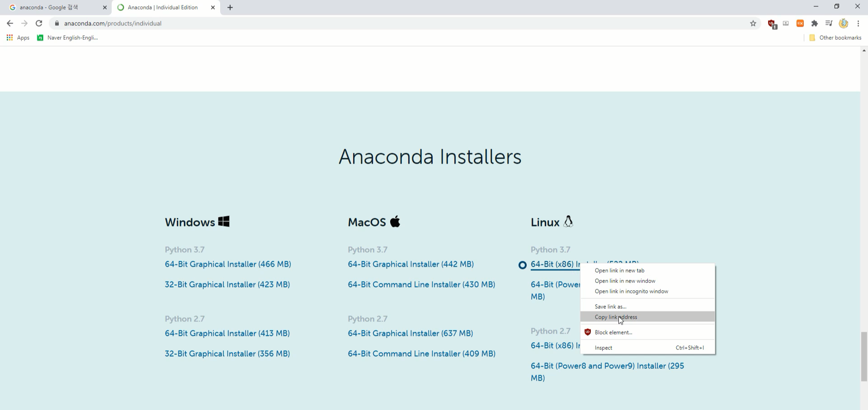Click the gray extension icon beside uBlock
The image size is (868, 410).
pos(786,24)
